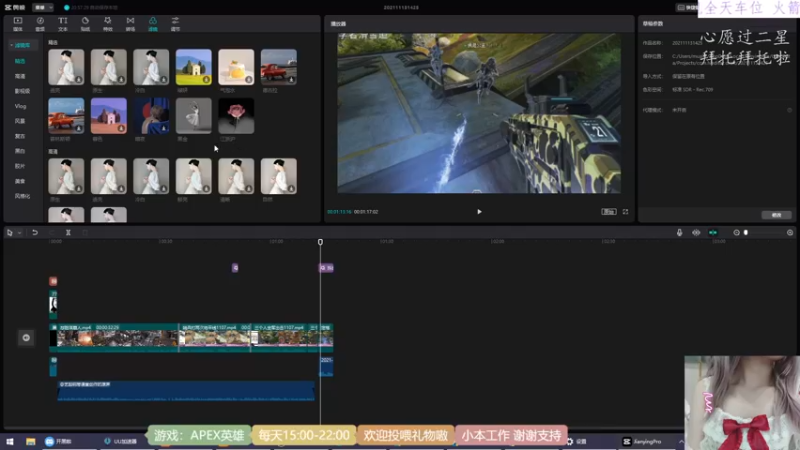Open the Media tab in the top toolbar
Viewport: 800px width, 450px height.
point(18,23)
